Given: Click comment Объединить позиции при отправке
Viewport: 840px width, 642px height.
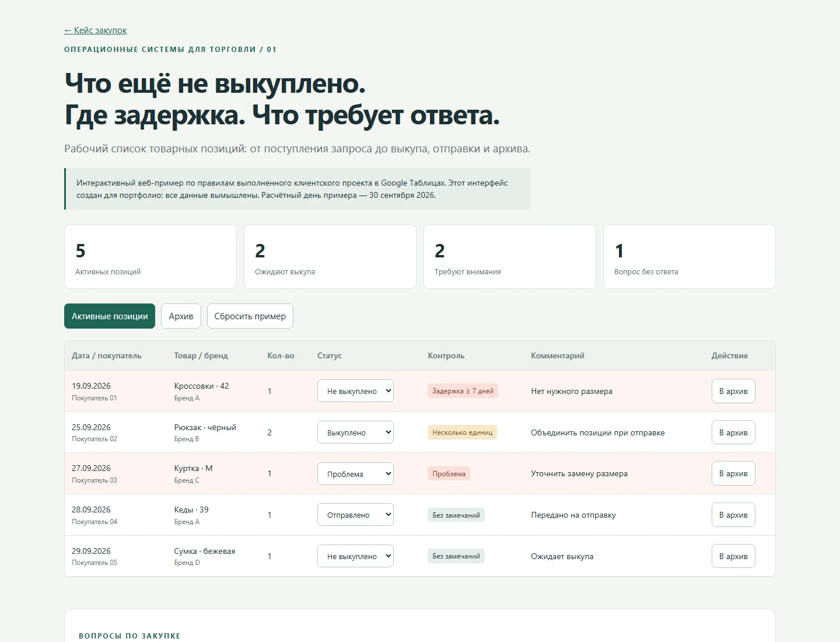Looking at the screenshot, I should (x=598, y=432).
